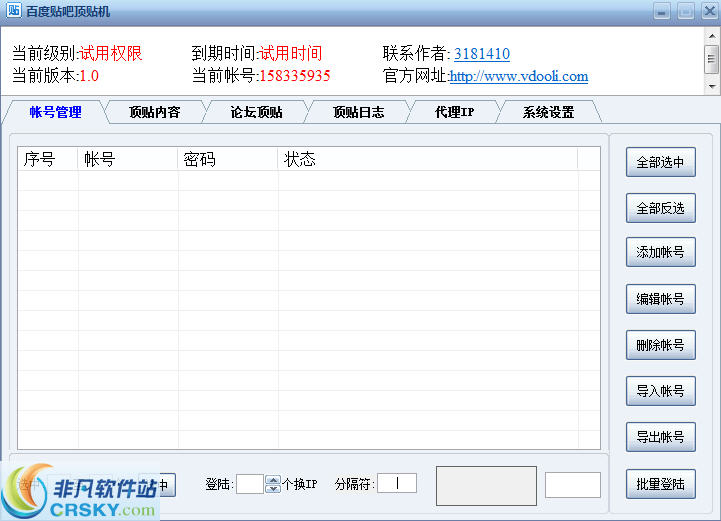Sort by the 序号 column header
This screenshot has height=521, width=721.
(47, 159)
